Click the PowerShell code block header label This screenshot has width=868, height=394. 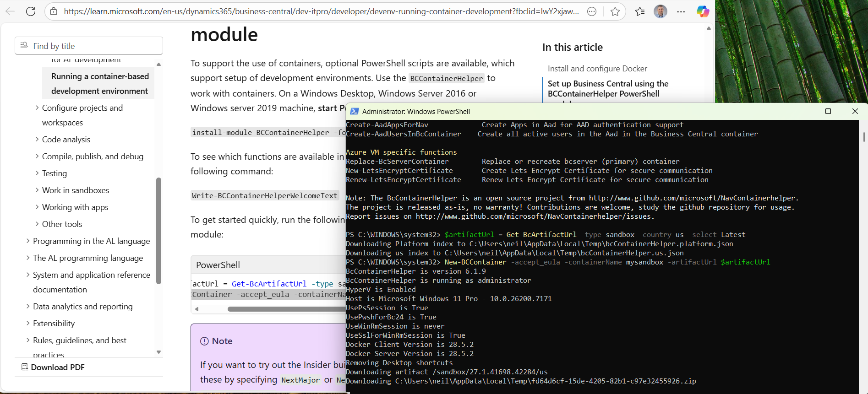click(218, 265)
